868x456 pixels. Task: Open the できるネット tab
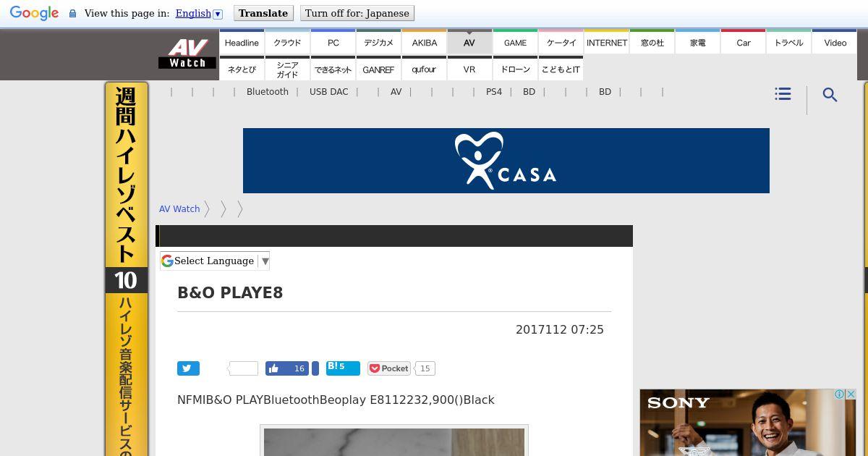pyautogui.click(x=333, y=69)
